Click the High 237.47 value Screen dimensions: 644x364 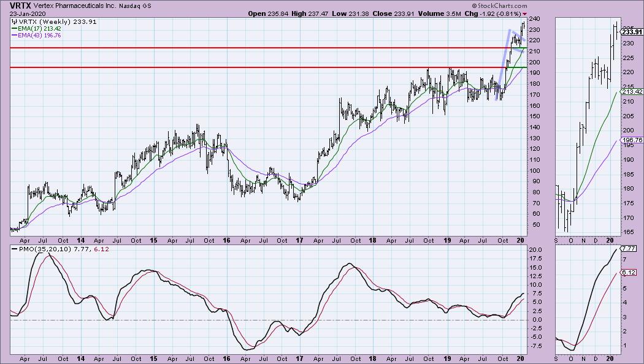tap(310, 13)
